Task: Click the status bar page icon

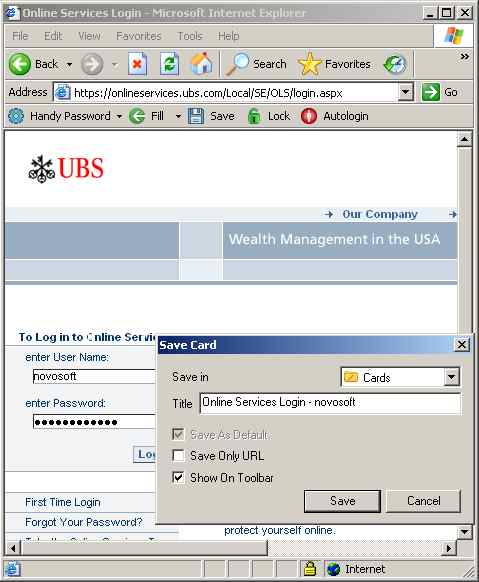Action: coord(13,569)
